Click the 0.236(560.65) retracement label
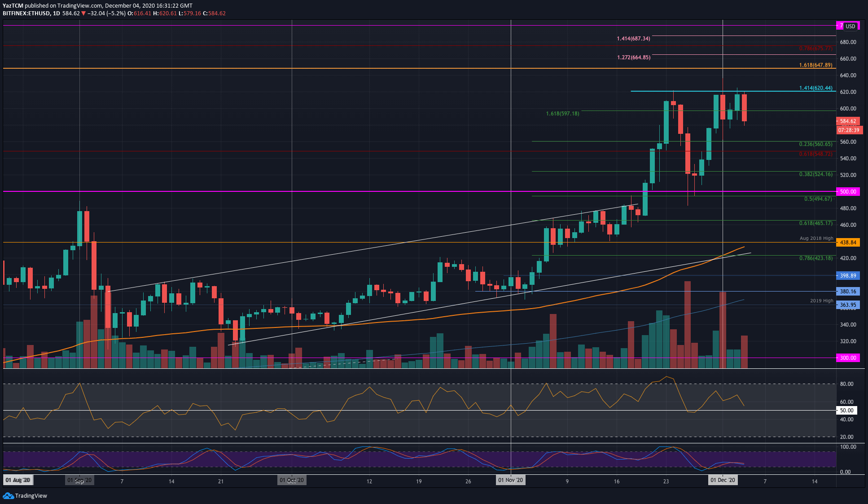The image size is (868, 504). coord(815,144)
